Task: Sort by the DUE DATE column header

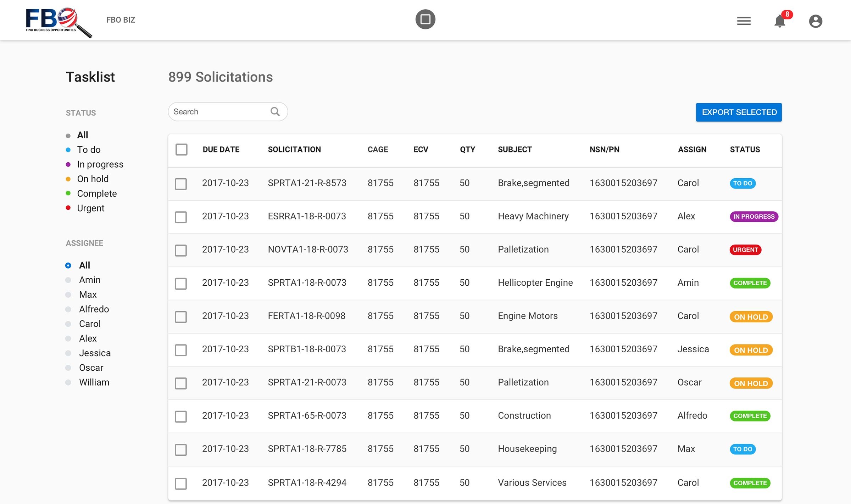Action: pos(221,149)
